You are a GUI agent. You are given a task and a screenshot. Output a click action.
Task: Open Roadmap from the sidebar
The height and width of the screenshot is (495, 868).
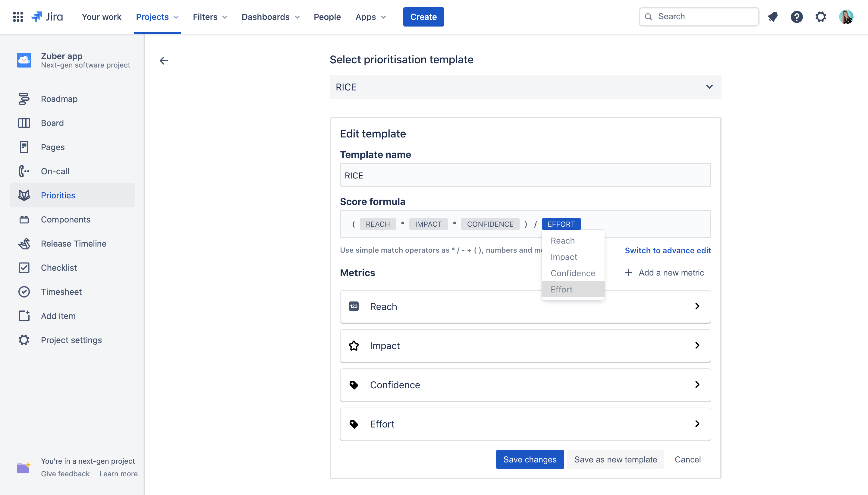[x=59, y=99]
